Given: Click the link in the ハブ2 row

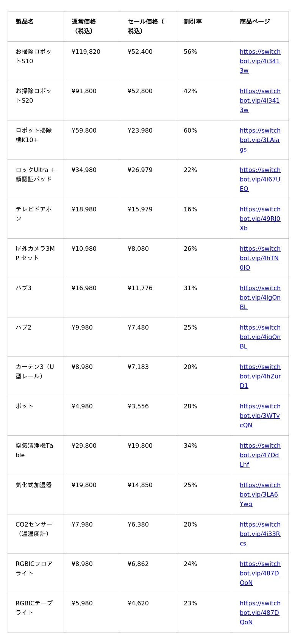Looking at the screenshot, I should [x=260, y=337].
